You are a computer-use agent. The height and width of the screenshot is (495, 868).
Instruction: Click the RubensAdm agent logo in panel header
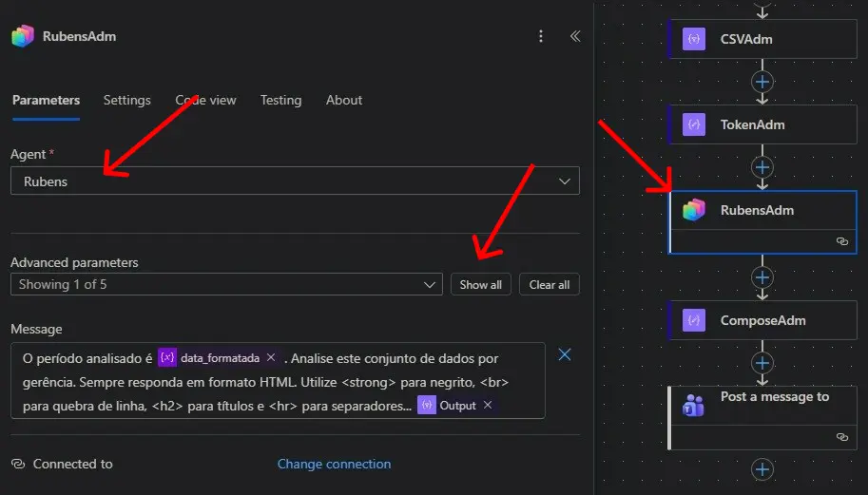23,36
